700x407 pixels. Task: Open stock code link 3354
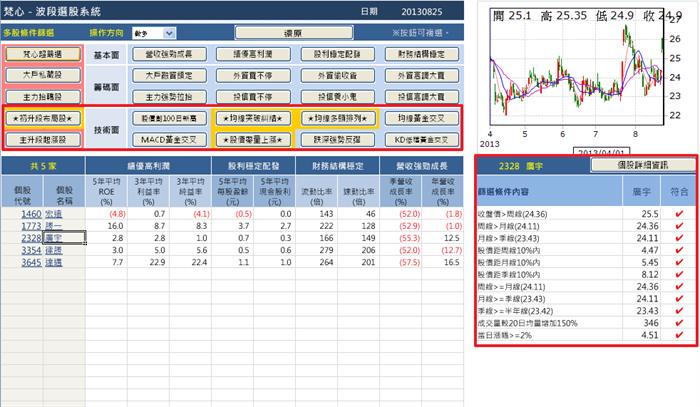coord(31,250)
